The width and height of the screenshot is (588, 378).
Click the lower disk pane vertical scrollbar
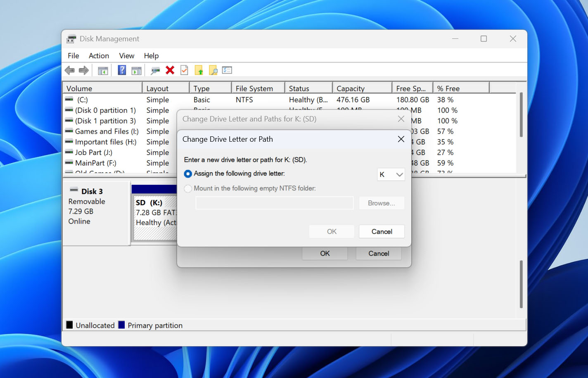click(521, 284)
